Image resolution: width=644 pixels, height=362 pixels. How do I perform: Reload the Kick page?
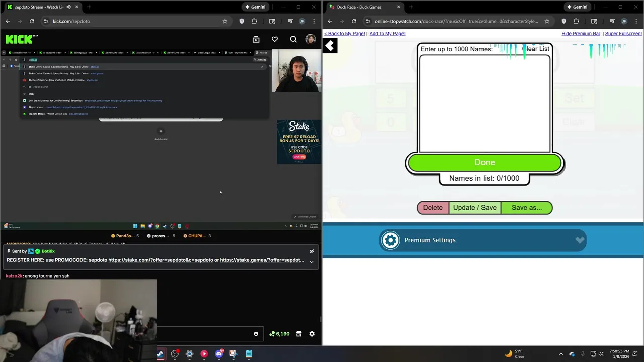pyautogui.click(x=32, y=21)
